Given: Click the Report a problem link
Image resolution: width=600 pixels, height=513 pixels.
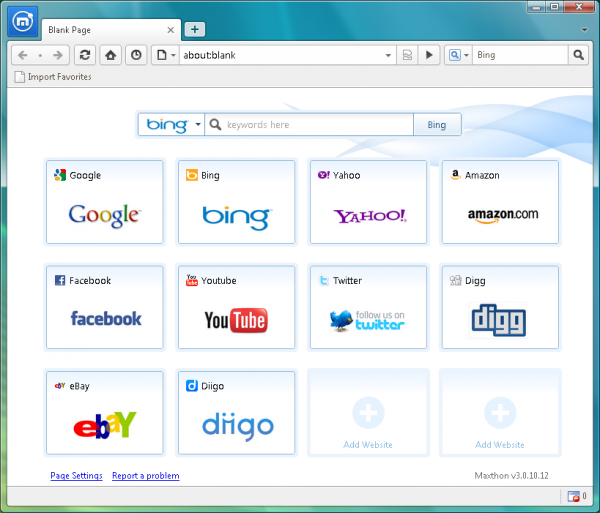Looking at the screenshot, I should coord(146,476).
